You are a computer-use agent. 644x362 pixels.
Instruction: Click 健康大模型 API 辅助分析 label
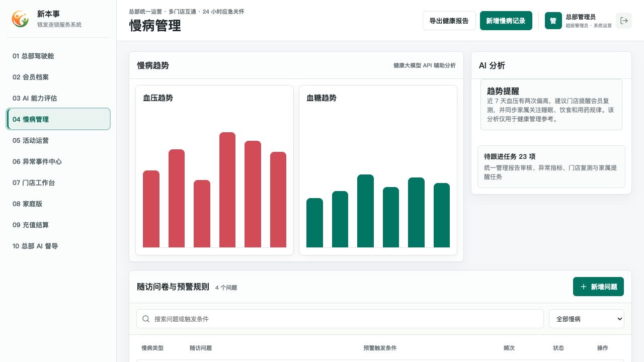point(425,65)
